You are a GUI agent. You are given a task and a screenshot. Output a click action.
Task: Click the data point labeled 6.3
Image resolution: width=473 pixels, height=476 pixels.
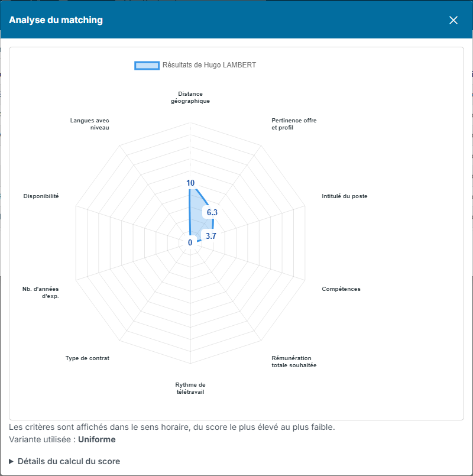pos(212,212)
